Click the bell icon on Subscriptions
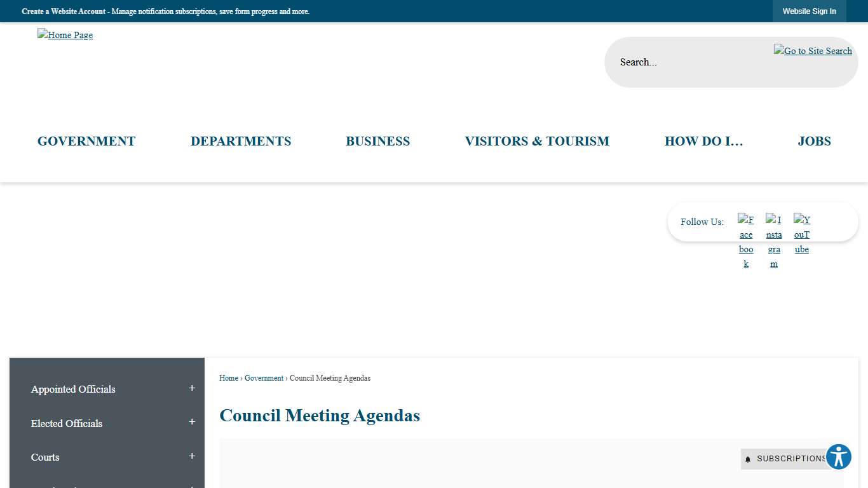Screen dimensions: 868x488 tap(748, 458)
